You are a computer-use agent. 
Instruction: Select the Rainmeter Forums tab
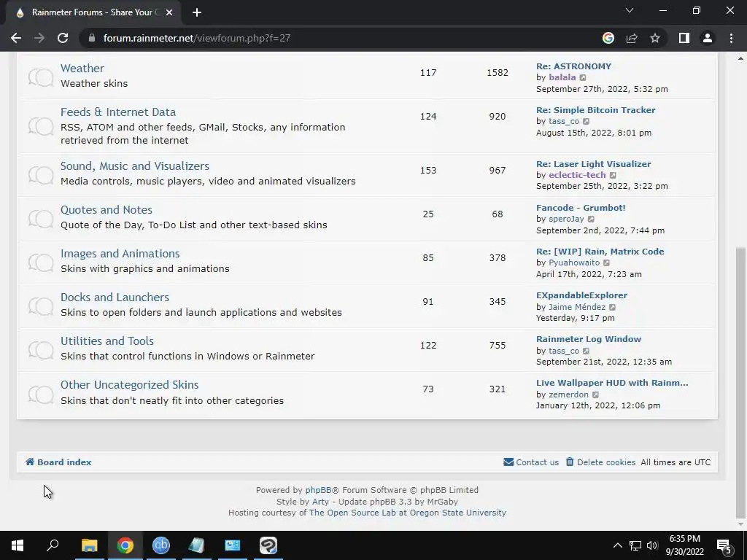[x=93, y=12]
